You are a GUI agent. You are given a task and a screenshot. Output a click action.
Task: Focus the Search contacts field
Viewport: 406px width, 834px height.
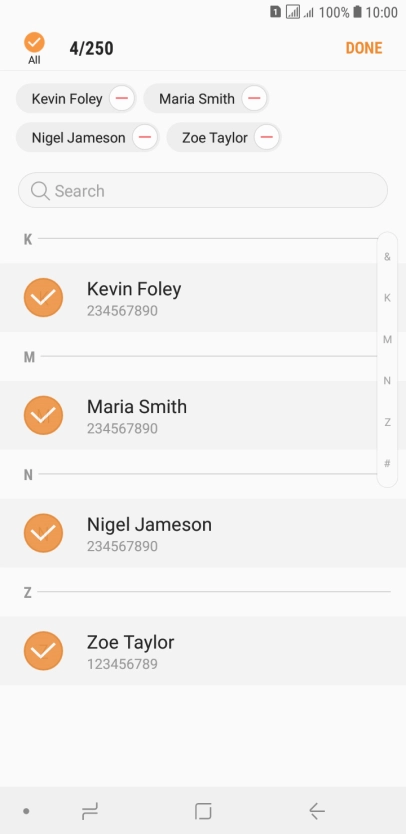point(203,190)
